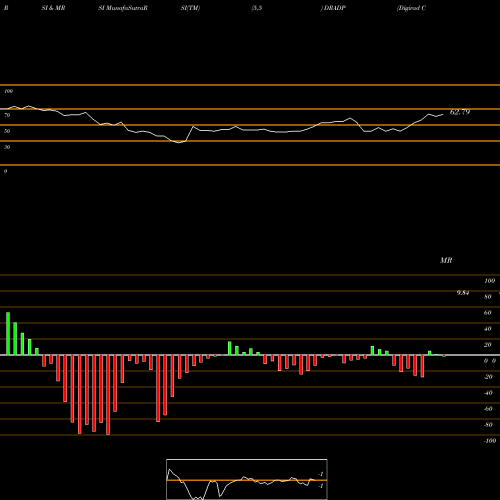Click the RSI value 62.79 label

point(460,112)
